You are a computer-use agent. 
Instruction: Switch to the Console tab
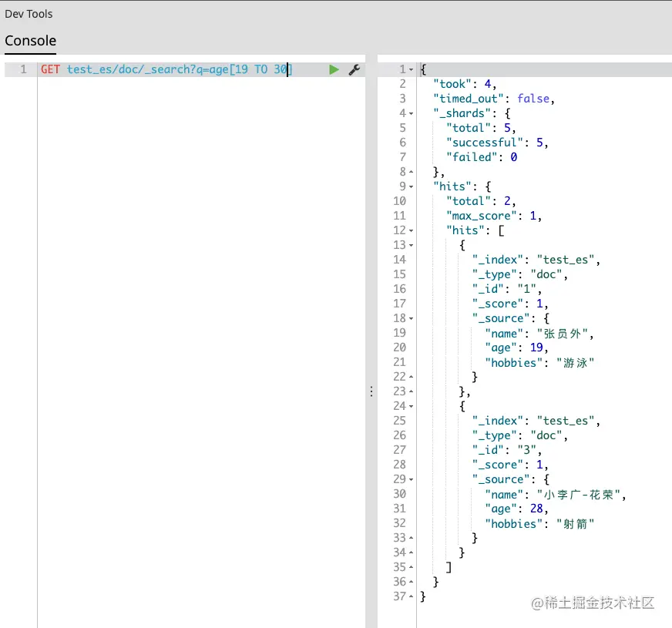coord(30,41)
